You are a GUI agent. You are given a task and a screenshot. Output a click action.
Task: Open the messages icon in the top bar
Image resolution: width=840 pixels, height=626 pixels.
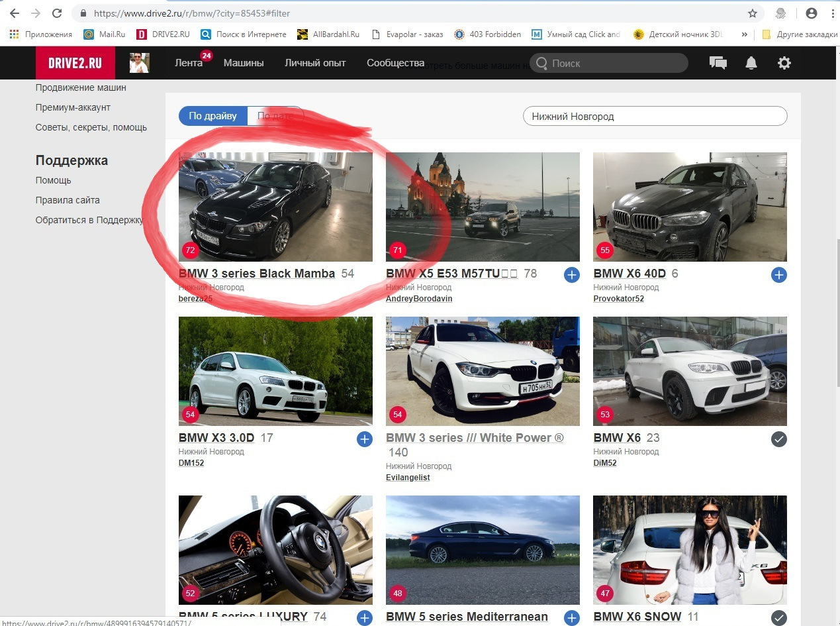click(x=717, y=62)
